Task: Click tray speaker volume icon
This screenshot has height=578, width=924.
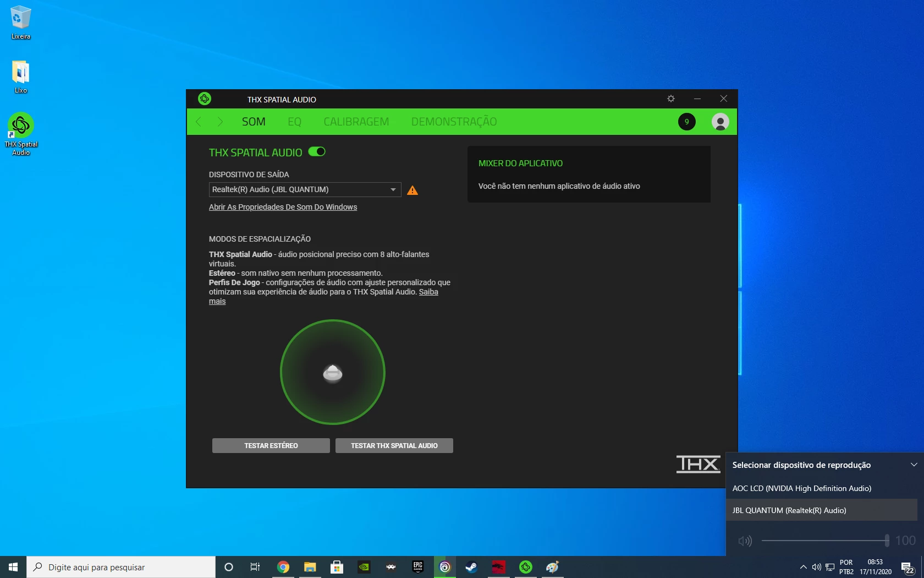Action: click(817, 567)
